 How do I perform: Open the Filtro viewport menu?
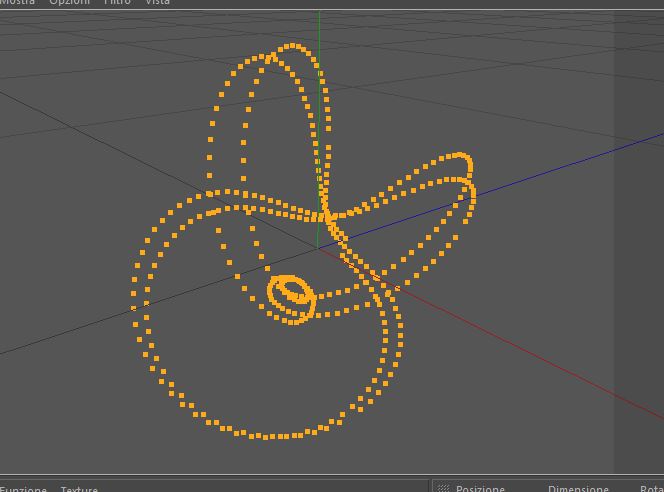(x=117, y=2)
